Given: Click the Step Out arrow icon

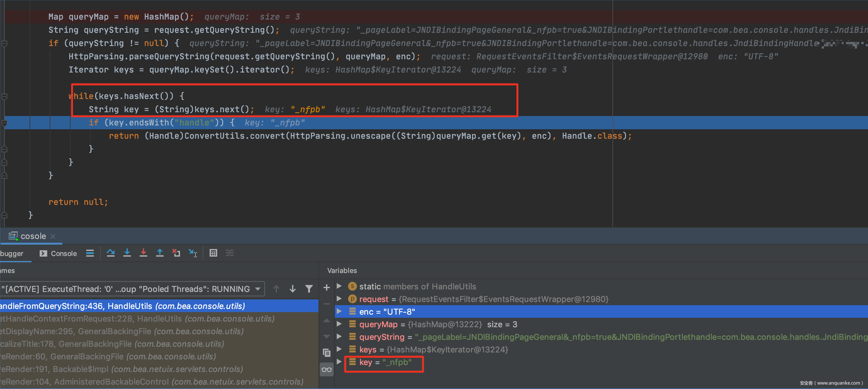Looking at the screenshot, I should pos(160,253).
